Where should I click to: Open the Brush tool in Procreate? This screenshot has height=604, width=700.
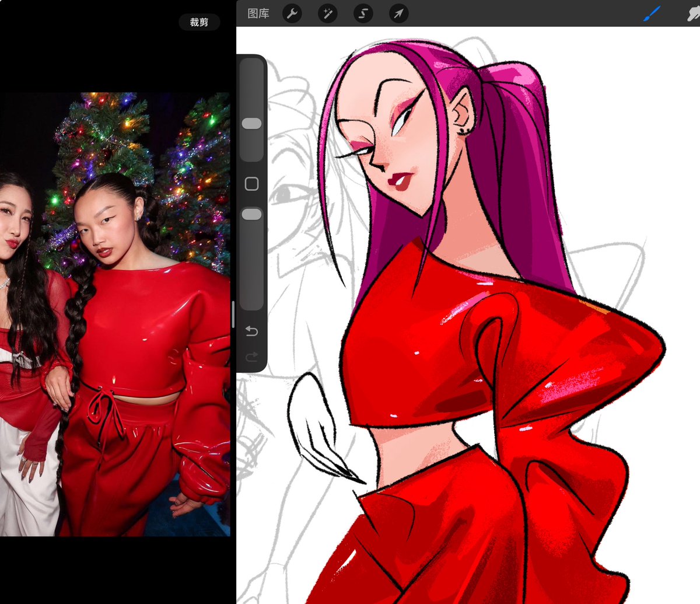(652, 14)
